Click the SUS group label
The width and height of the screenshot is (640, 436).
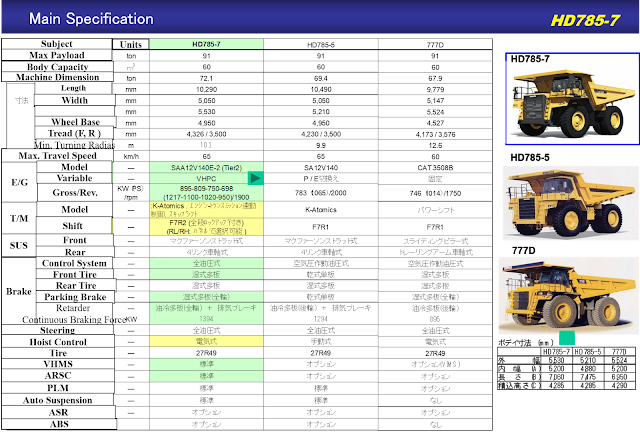pos(19,245)
